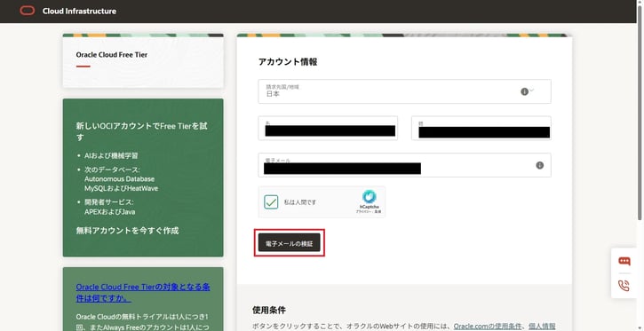Expand country field chevron arrow
This screenshot has height=331, width=644.
[532, 91]
